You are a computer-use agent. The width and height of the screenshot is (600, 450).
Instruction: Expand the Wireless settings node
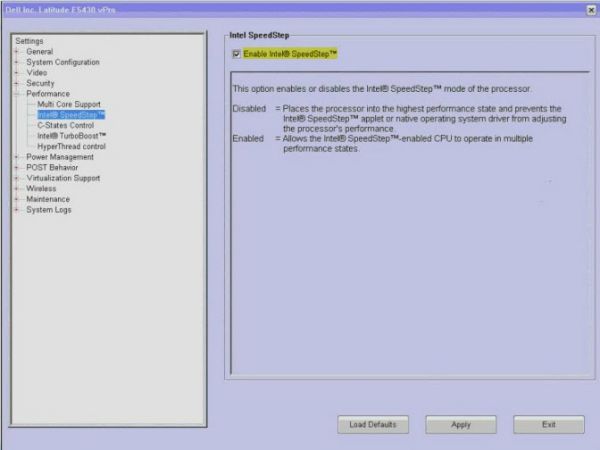[x=16, y=189]
